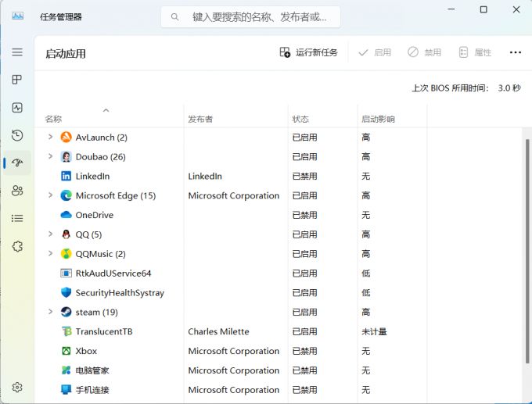This screenshot has height=404, width=532.
Task: Select Startup apps page in sidebar
Action: click(x=17, y=163)
